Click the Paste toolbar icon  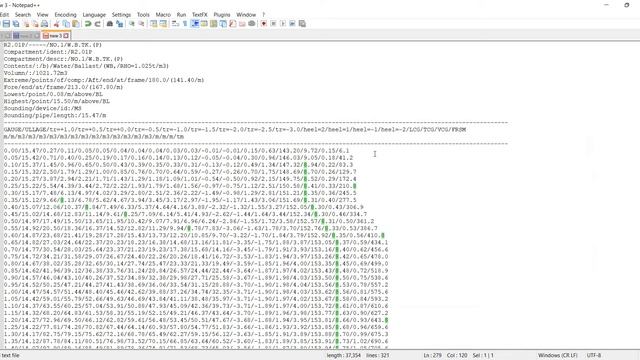coord(76,24)
